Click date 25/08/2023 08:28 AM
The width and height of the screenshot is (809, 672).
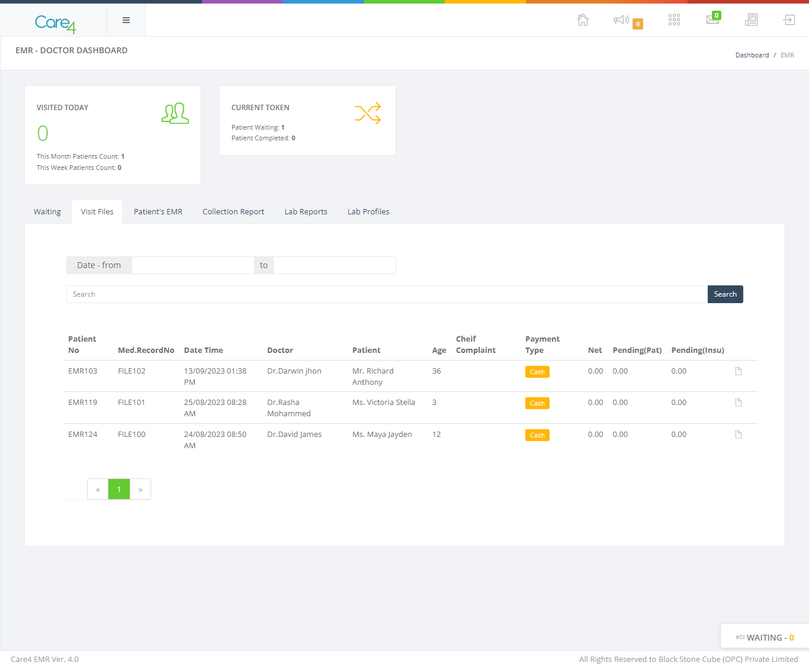click(x=215, y=408)
